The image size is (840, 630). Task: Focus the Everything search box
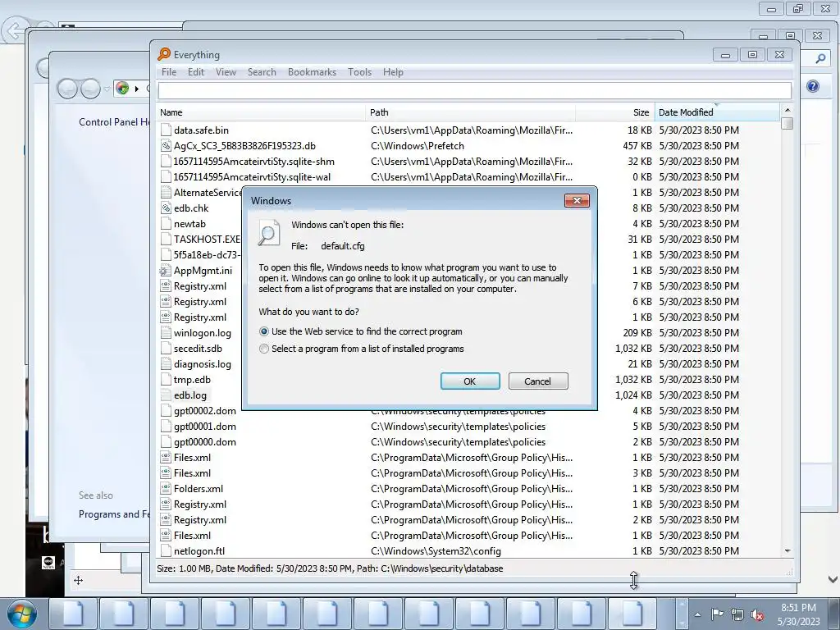(x=475, y=90)
